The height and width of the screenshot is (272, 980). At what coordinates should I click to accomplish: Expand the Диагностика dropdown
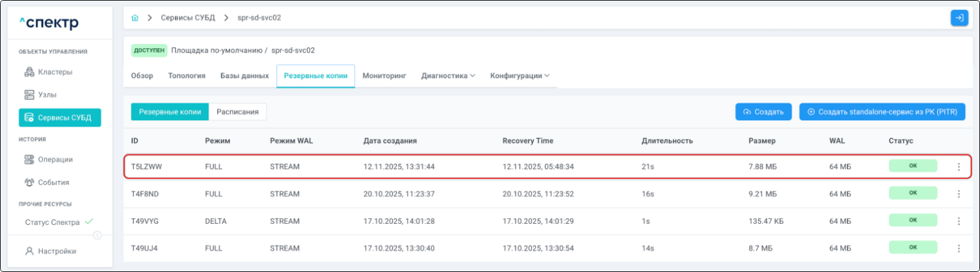(x=448, y=76)
